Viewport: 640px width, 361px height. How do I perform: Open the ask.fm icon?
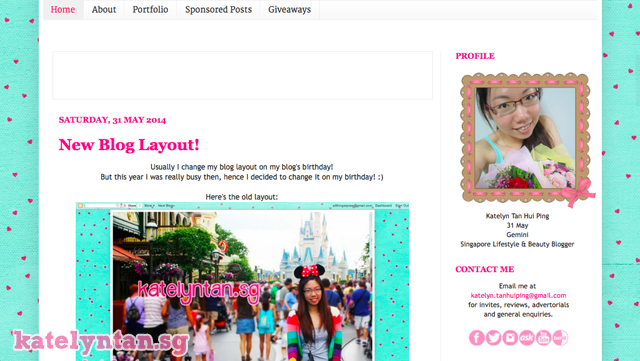[x=527, y=338]
